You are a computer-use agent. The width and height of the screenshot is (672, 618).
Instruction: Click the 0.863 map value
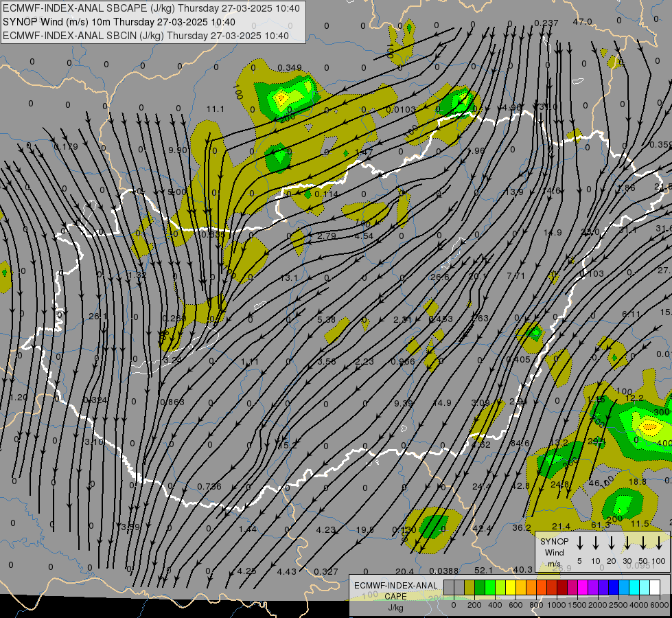172,402
